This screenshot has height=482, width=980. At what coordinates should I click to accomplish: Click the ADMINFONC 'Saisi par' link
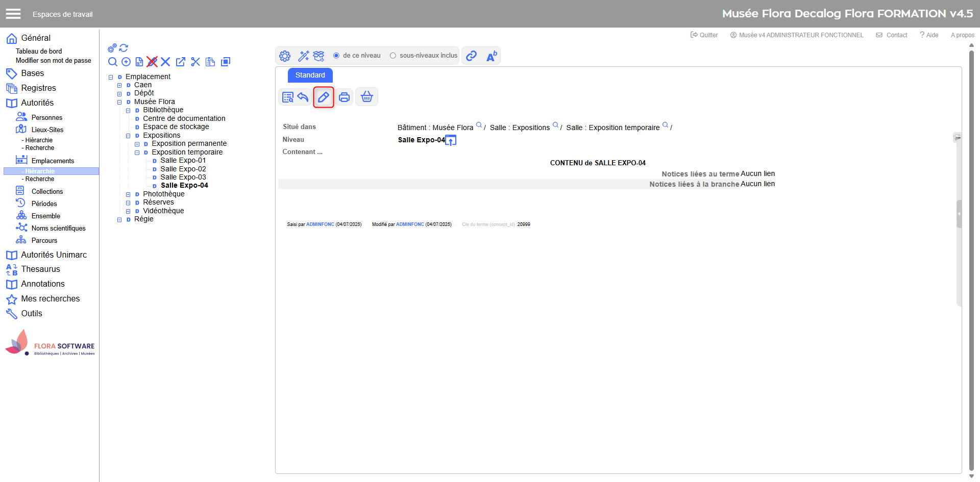(x=320, y=224)
